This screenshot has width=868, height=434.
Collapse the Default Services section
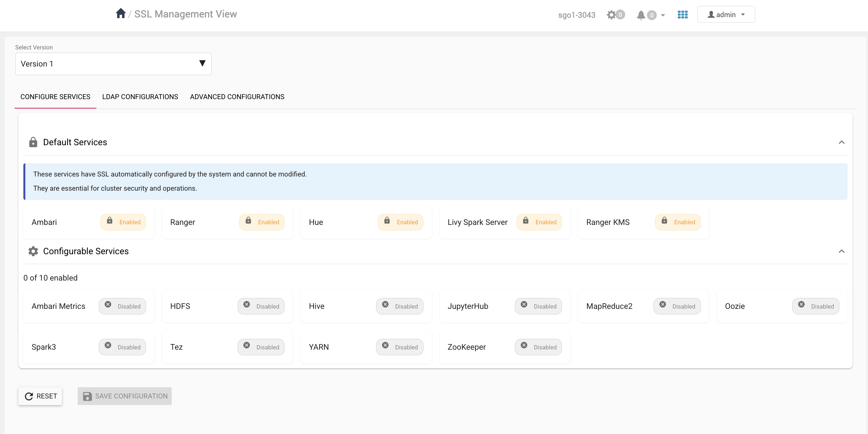(841, 142)
